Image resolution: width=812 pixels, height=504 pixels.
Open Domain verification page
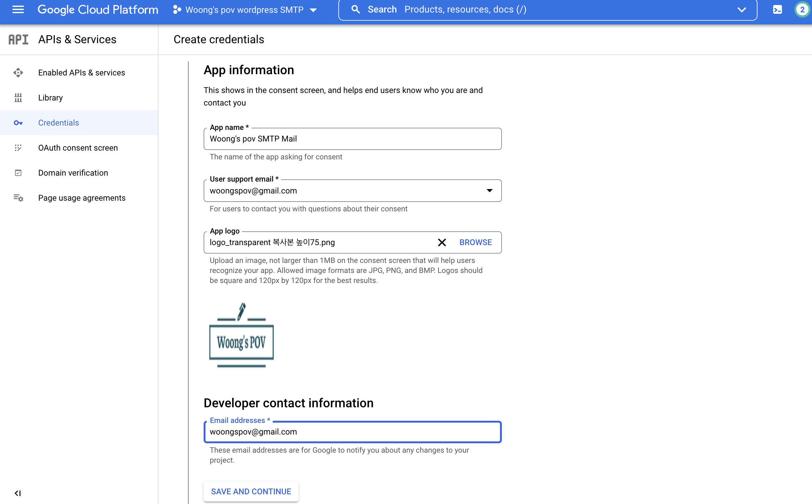click(x=73, y=173)
